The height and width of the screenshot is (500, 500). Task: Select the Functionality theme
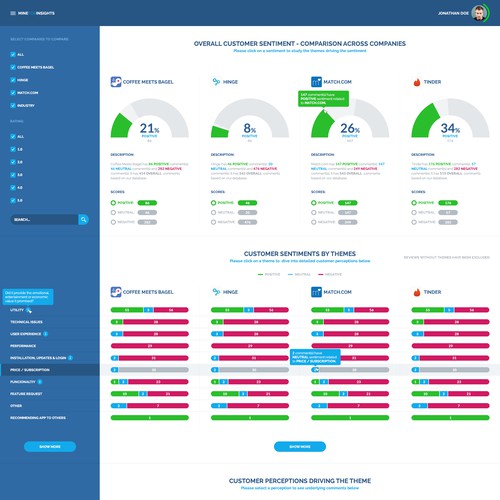pos(23,382)
